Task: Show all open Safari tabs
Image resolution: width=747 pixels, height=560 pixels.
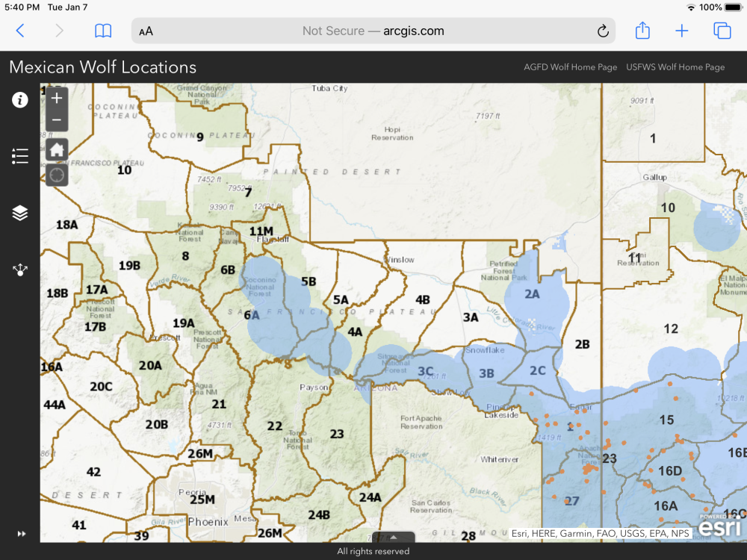Action: click(722, 31)
